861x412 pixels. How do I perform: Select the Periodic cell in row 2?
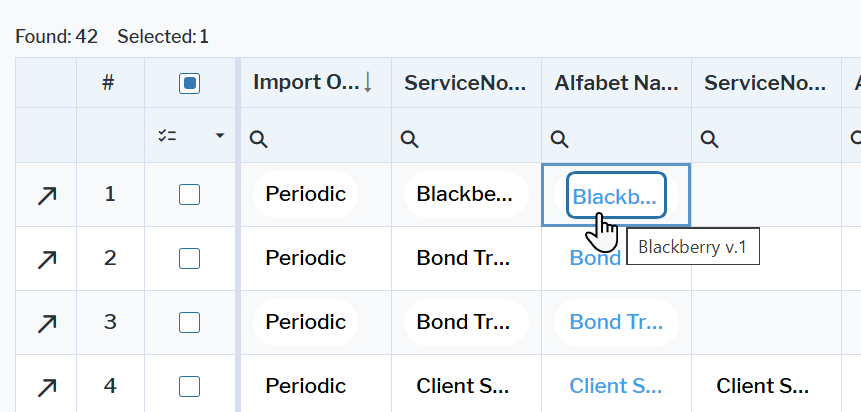tap(305, 259)
